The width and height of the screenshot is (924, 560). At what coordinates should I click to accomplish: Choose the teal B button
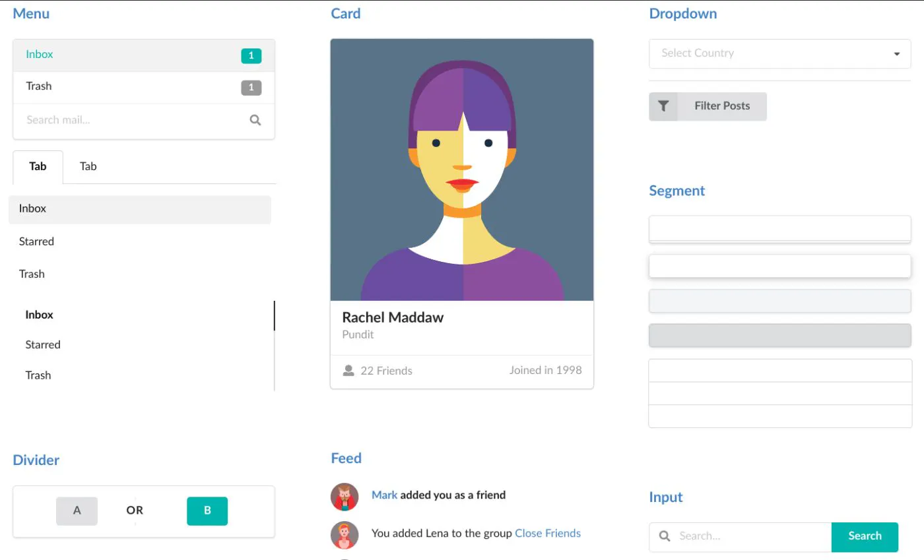[207, 511]
